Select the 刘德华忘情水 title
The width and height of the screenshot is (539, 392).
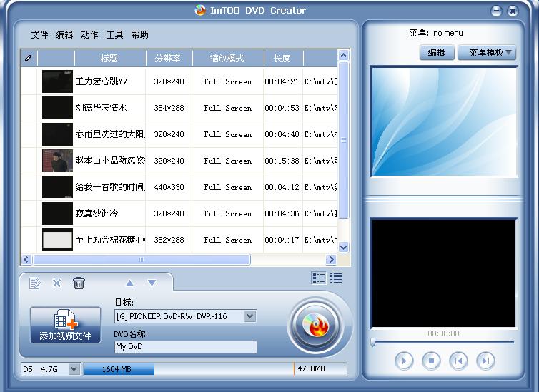[x=101, y=108]
